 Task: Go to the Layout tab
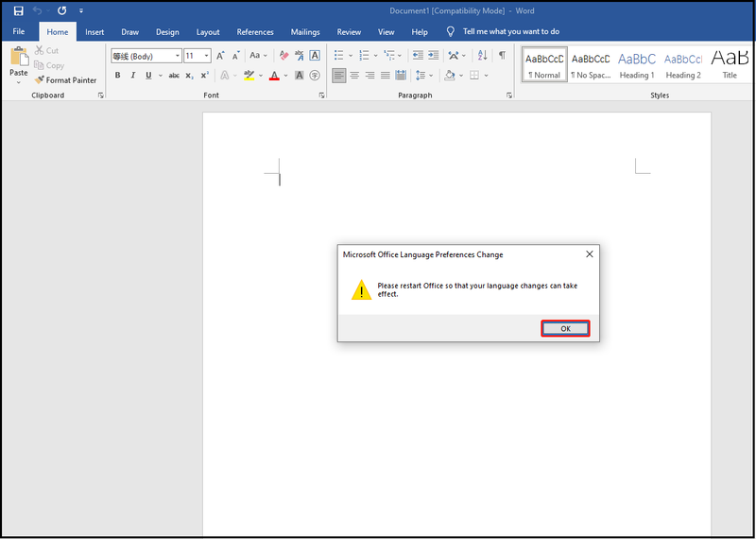coord(208,32)
